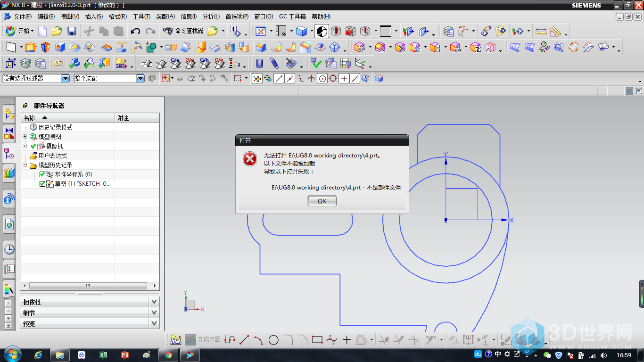Choose the sketch Rectangle tool
This screenshot has width=644, height=362.
pos(317,339)
